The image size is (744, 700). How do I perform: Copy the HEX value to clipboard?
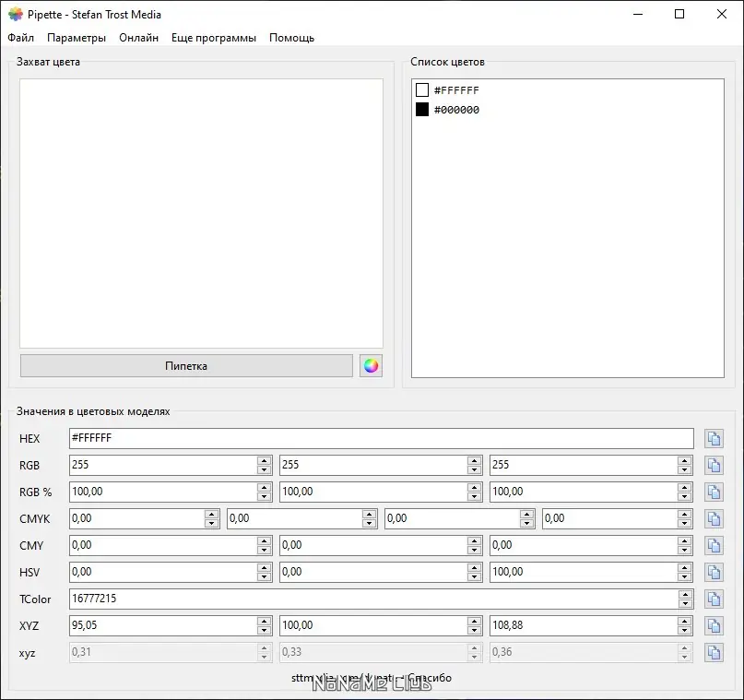(714, 438)
